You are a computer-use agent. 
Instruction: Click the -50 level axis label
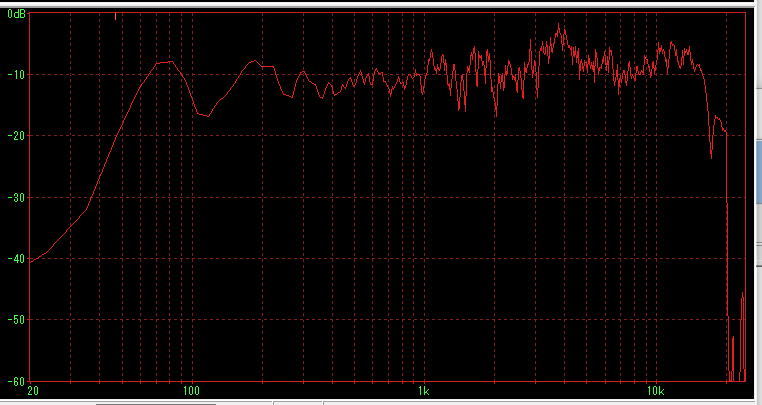[16, 320]
